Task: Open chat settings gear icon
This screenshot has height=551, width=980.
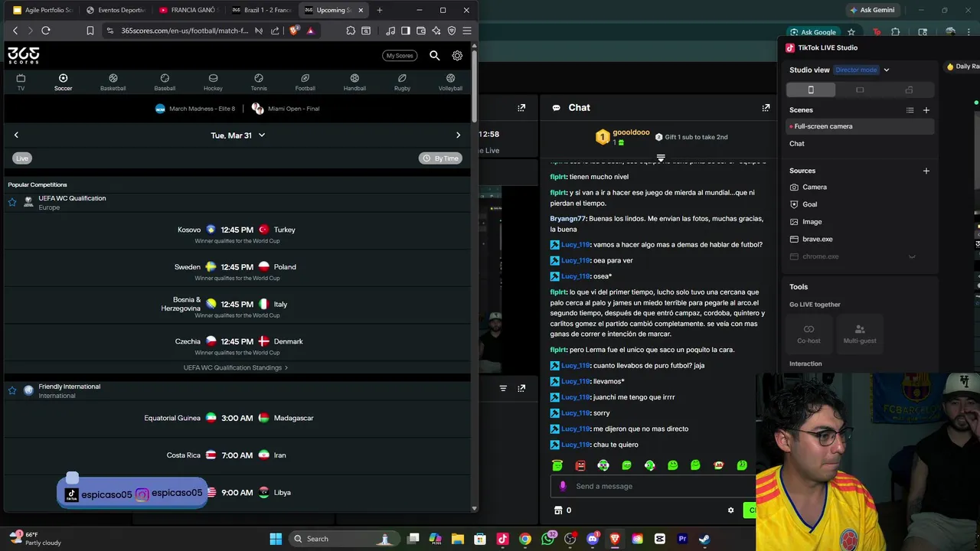Action: (x=730, y=510)
